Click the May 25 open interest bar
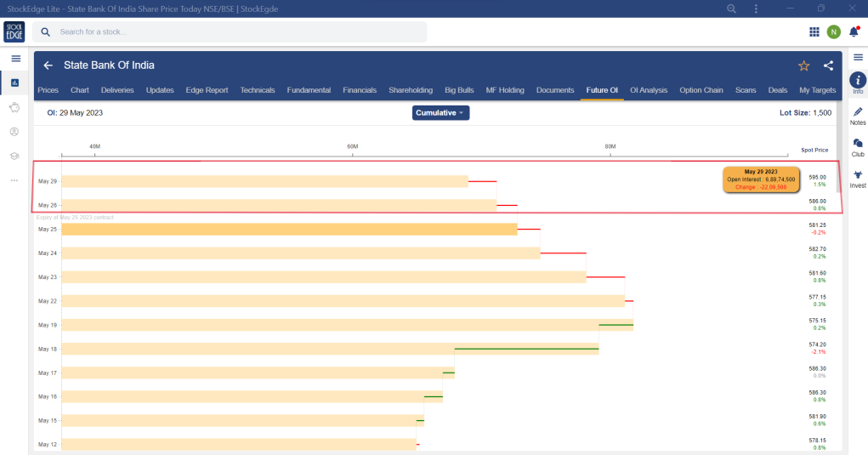The width and height of the screenshot is (868, 455). (289, 230)
